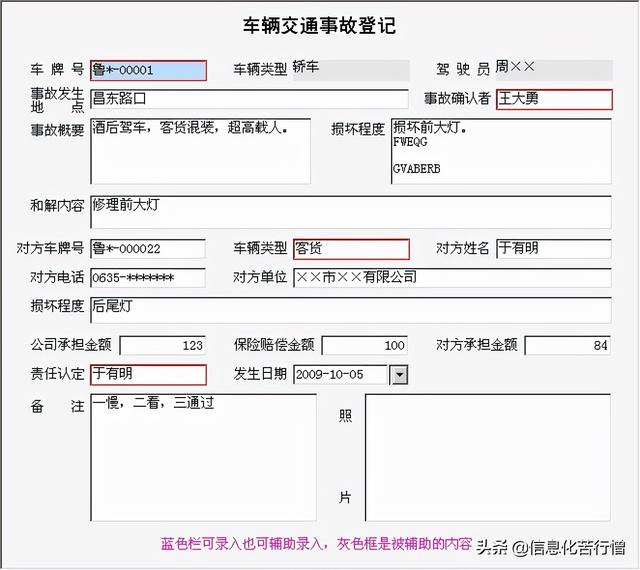The height and width of the screenshot is (570, 640).
Task: Click the title 车辆交通事故登记
Action: [319, 25]
